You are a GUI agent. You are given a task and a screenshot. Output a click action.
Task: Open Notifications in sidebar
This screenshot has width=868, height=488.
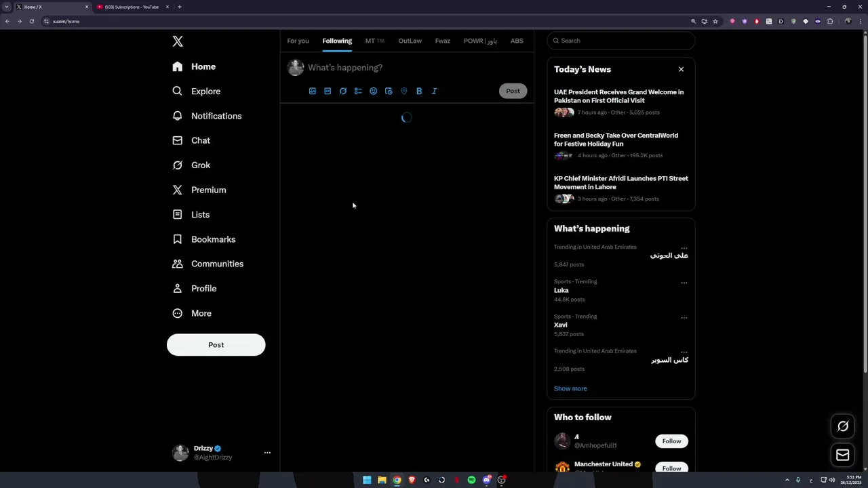coord(207,116)
